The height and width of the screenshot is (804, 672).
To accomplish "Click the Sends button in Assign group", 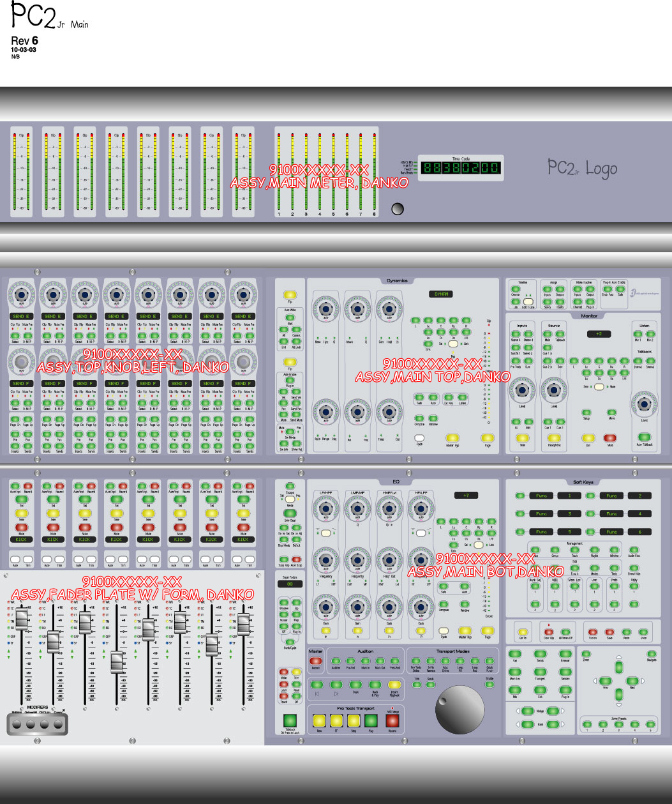I will click(548, 301).
